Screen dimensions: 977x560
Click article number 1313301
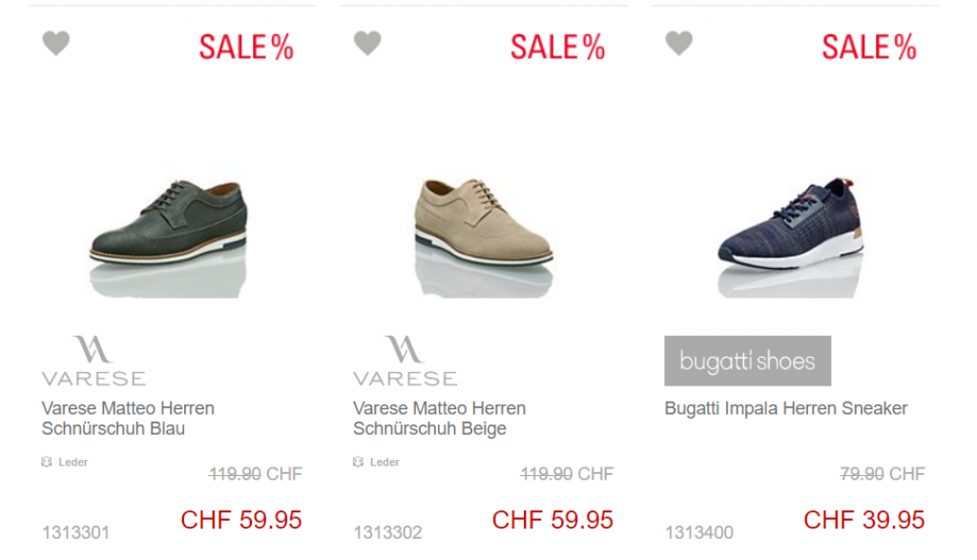tap(76, 532)
